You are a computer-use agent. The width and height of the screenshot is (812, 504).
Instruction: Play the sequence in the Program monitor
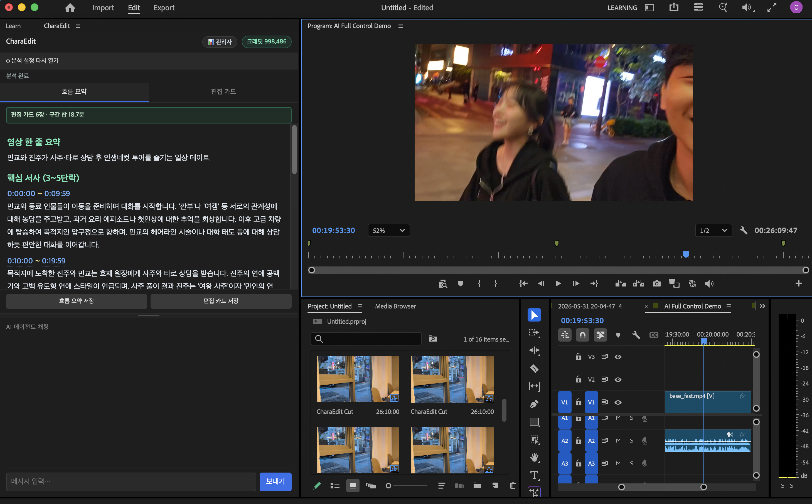(558, 284)
